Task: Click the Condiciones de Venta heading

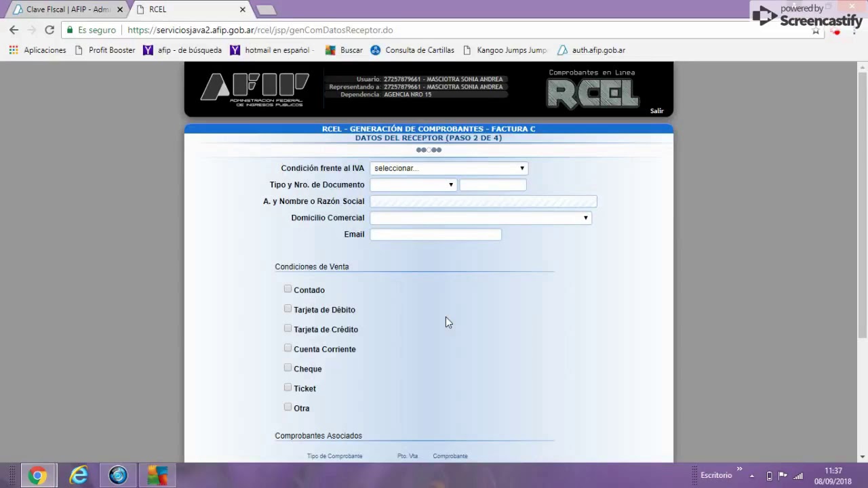Action: [x=312, y=266]
